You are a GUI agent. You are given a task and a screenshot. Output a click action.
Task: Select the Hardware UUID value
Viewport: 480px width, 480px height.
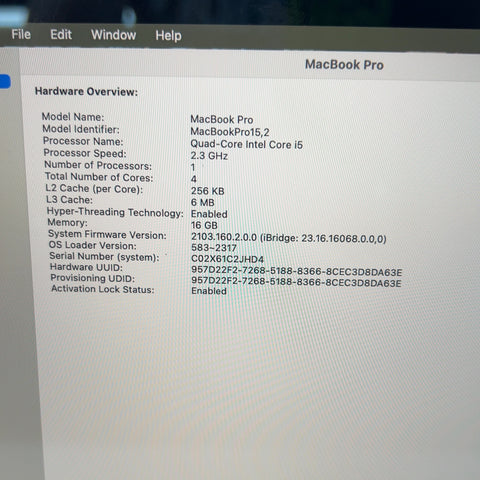tap(297, 272)
